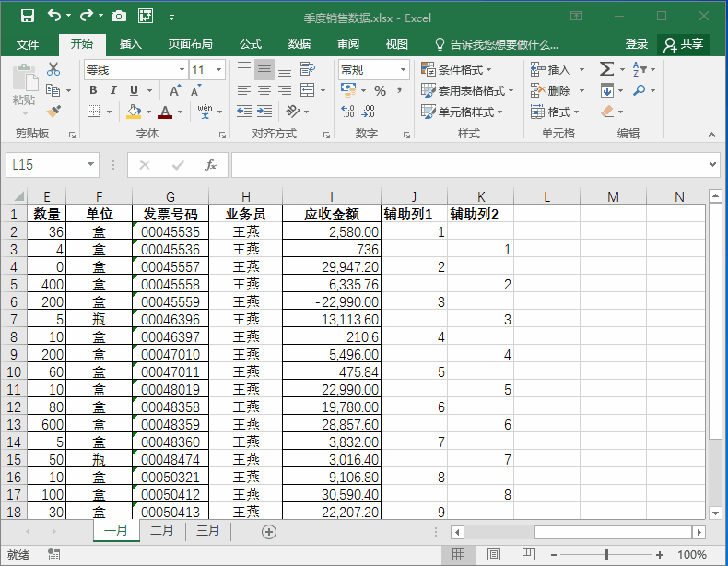This screenshot has height=566, width=728.
Task: Toggle Italic formatting
Action: pyautogui.click(x=113, y=90)
